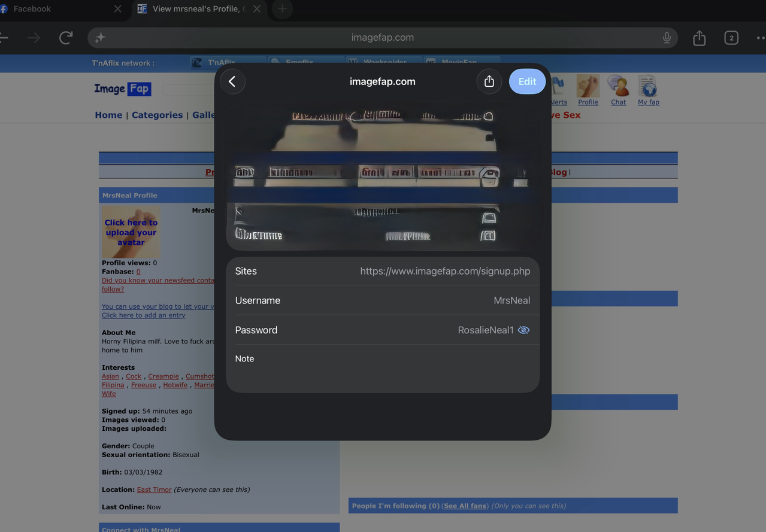Reload the page with the refresh icon
The image size is (766, 532).
tap(66, 38)
